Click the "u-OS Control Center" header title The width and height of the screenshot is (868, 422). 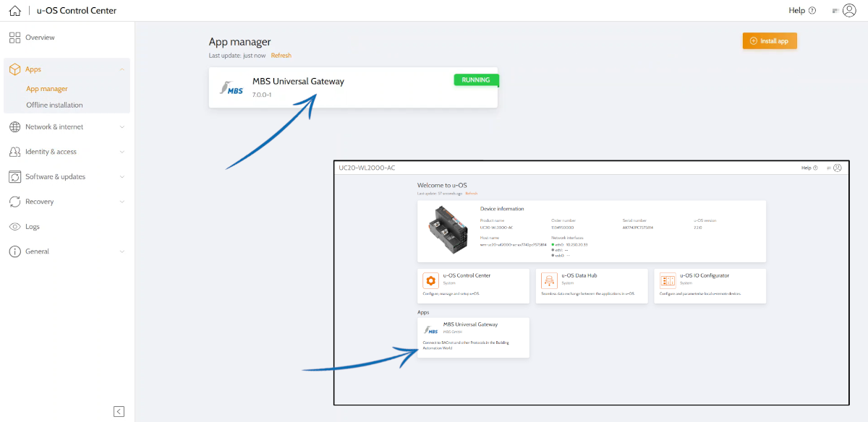77,11
